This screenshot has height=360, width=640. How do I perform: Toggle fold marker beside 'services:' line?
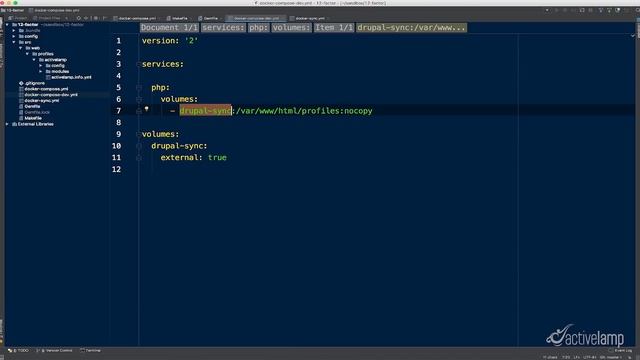click(139, 64)
